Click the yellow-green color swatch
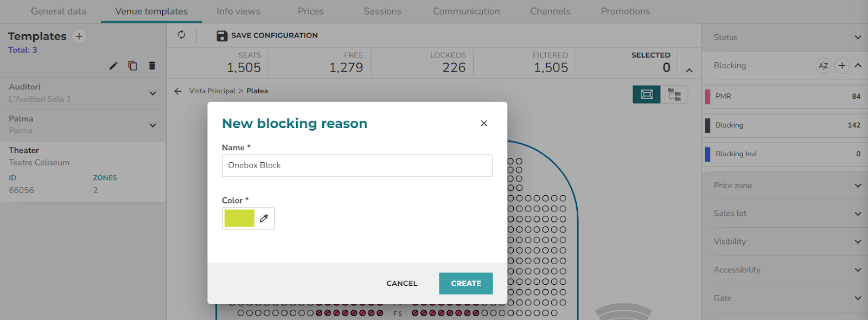The image size is (868, 320). pos(239,218)
